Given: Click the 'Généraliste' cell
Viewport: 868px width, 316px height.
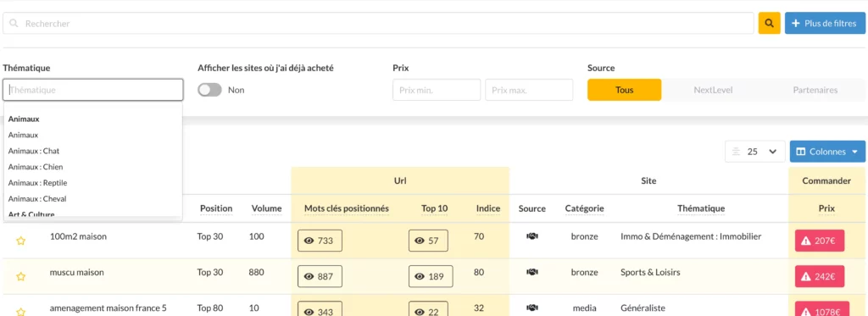Looking at the screenshot, I should (x=643, y=308).
